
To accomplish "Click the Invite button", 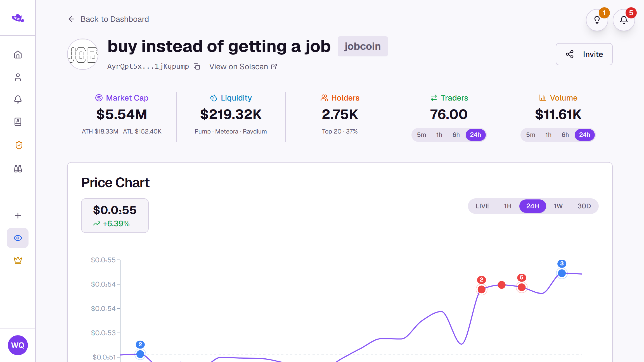I will [584, 54].
